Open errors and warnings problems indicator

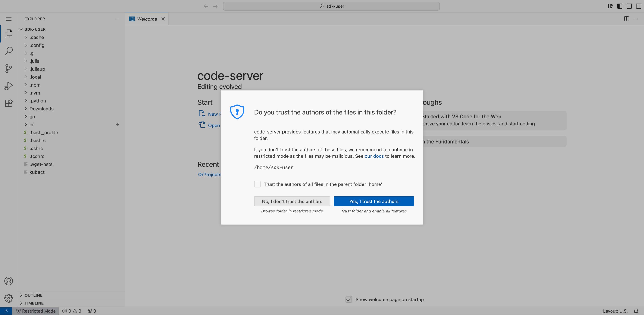[72, 311]
